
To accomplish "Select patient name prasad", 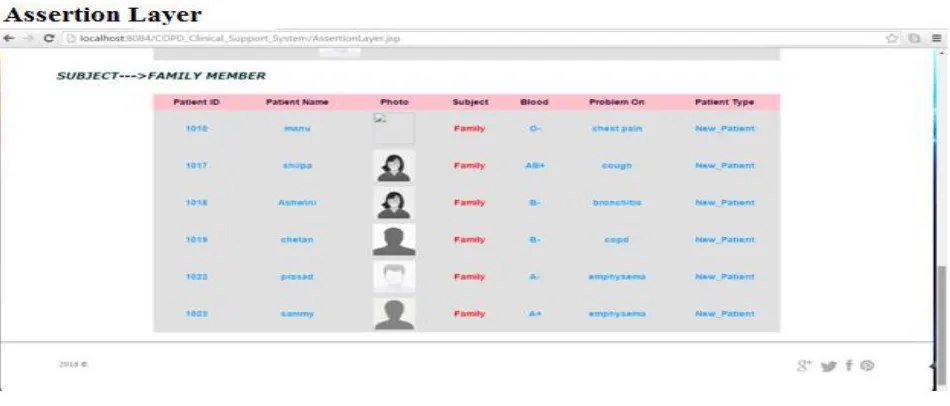I will 297,276.
